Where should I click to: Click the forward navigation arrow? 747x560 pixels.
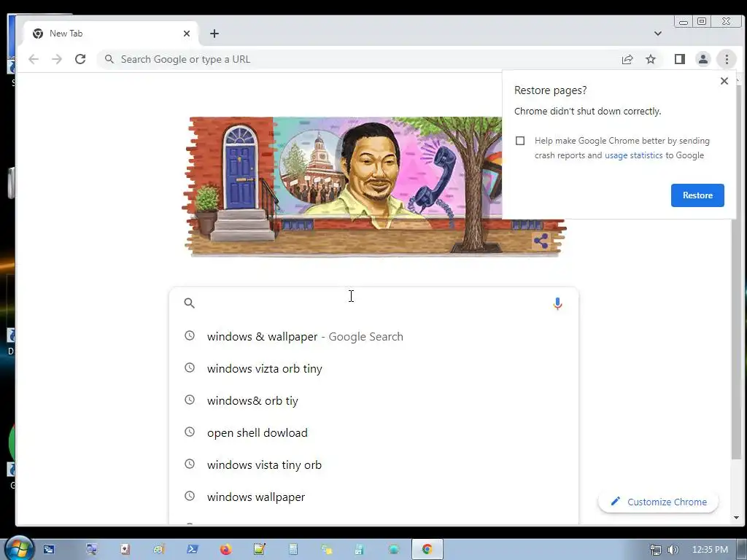point(57,59)
